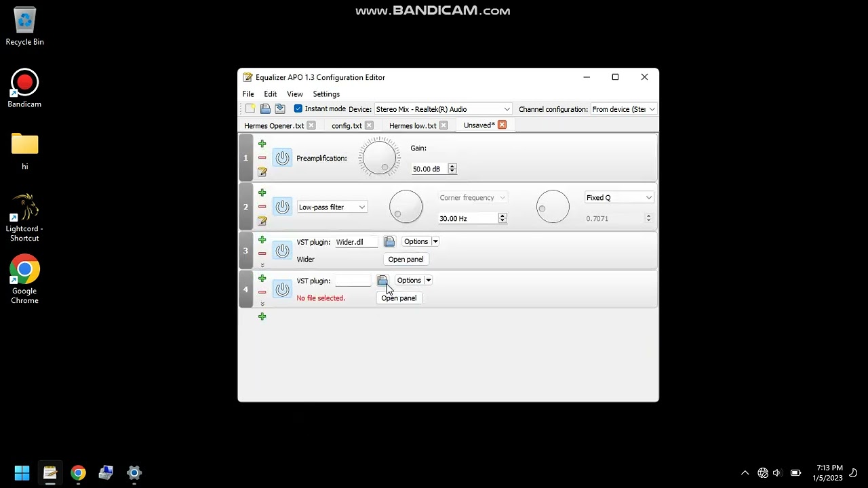This screenshot has height=488, width=868.
Task: Expand row 3 with double chevron
Action: point(262,265)
